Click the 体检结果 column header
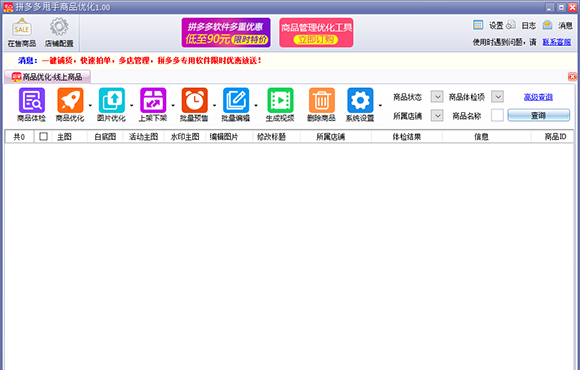580x370 pixels. [407, 137]
